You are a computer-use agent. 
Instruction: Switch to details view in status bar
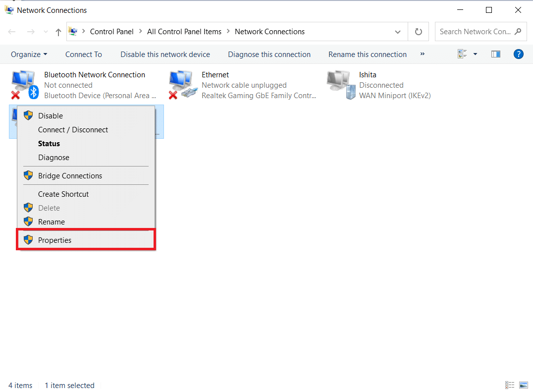coord(510,385)
